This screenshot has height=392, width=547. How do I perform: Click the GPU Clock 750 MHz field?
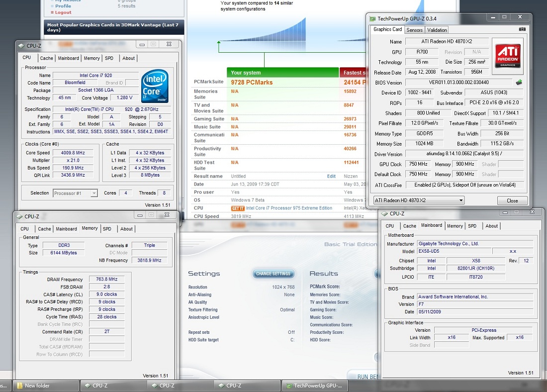(x=418, y=164)
